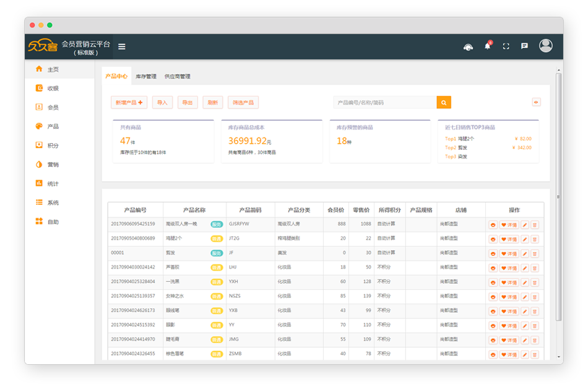Click the 新增产品 button
The width and height of the screenshot is (588, 384).
tap(129, 103)
